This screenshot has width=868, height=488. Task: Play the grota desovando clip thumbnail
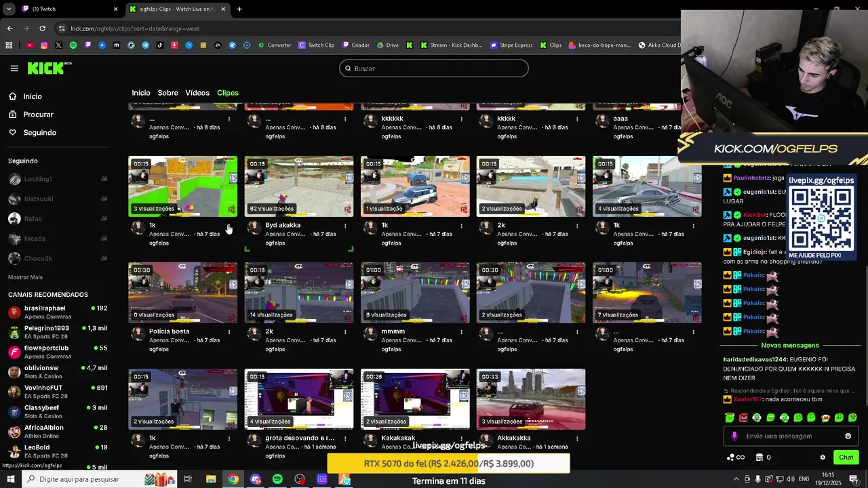pyautogui.click(x=299, y=399)
